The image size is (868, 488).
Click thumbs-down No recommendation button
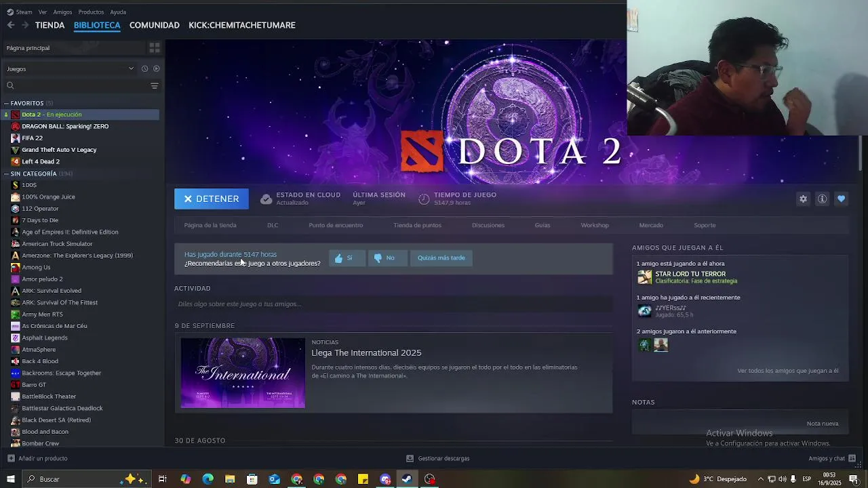pos(387,258)
